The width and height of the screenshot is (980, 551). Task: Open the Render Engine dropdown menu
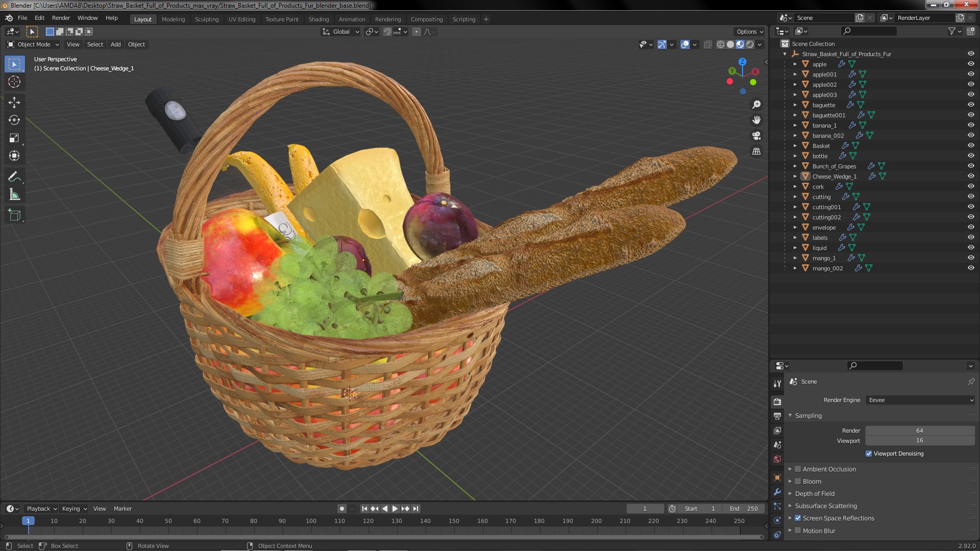click(919, 399)
